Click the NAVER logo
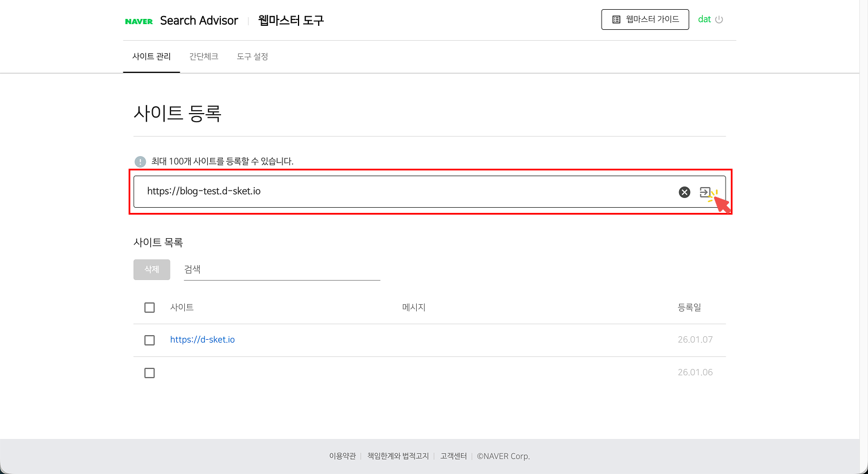This screenshot has height=474, width=868. [138, 20]
